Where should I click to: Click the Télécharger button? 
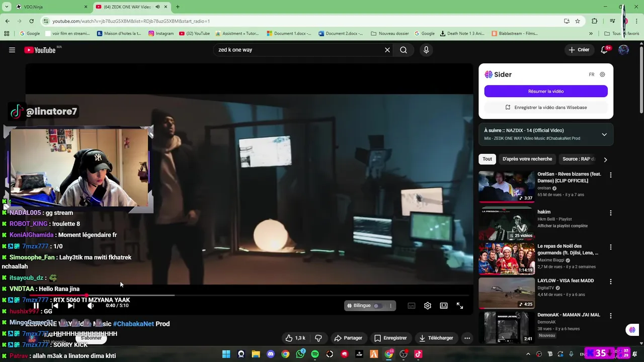point(436,338)
